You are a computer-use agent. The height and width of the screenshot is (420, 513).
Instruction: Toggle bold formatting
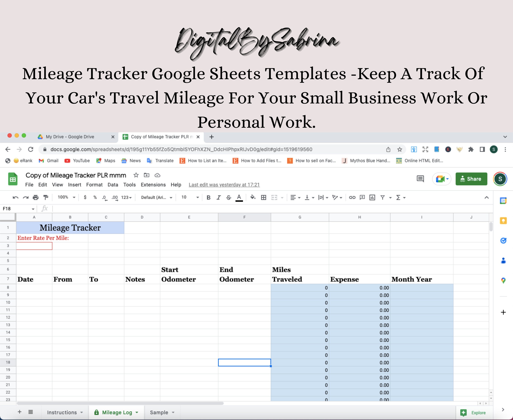tap(208, 198)
